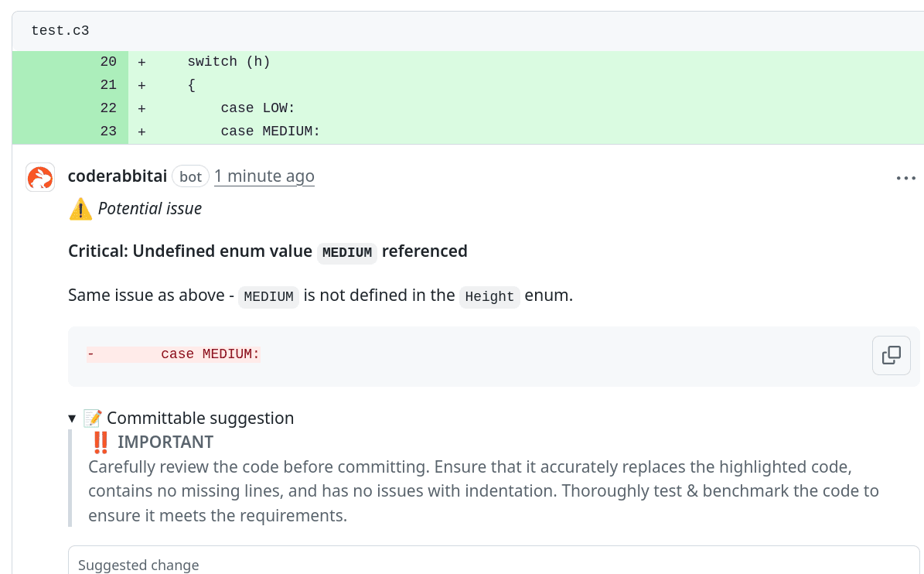Click the test.c3 file name header
The width and height of the screenshot is (924, 574).
coord(60,31)
